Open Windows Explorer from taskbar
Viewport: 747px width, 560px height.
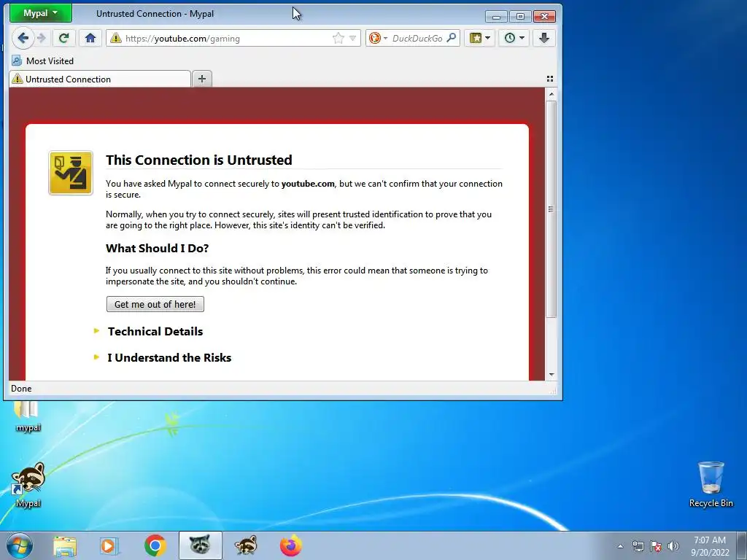click(65, 545)
